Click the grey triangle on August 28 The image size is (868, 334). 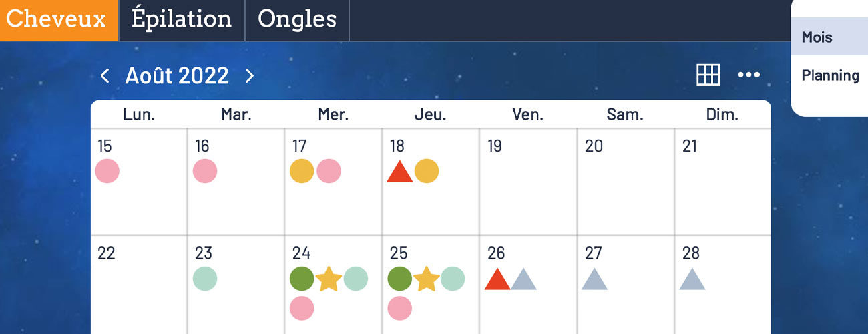pos(692,279)
